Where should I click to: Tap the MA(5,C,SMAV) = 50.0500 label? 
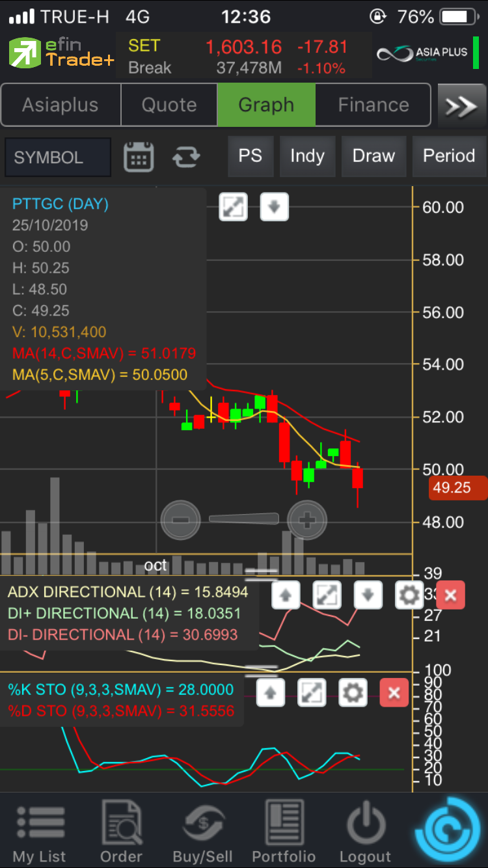tap(100, 375)
